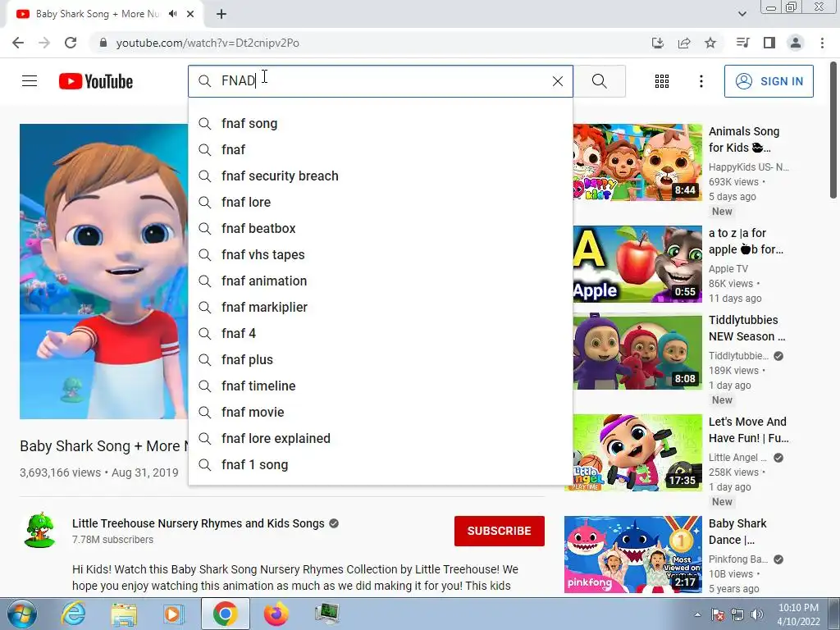
Task: Open Let's Move And Have Fun thumbnail
Action: (x=633, y=453)
